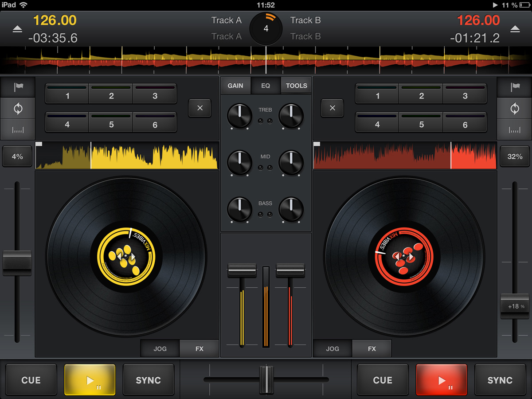The width and height of the screenshot is (532, 399).
Task: Trigger left deck hot cue 3
Action: (x=155, y=94)
